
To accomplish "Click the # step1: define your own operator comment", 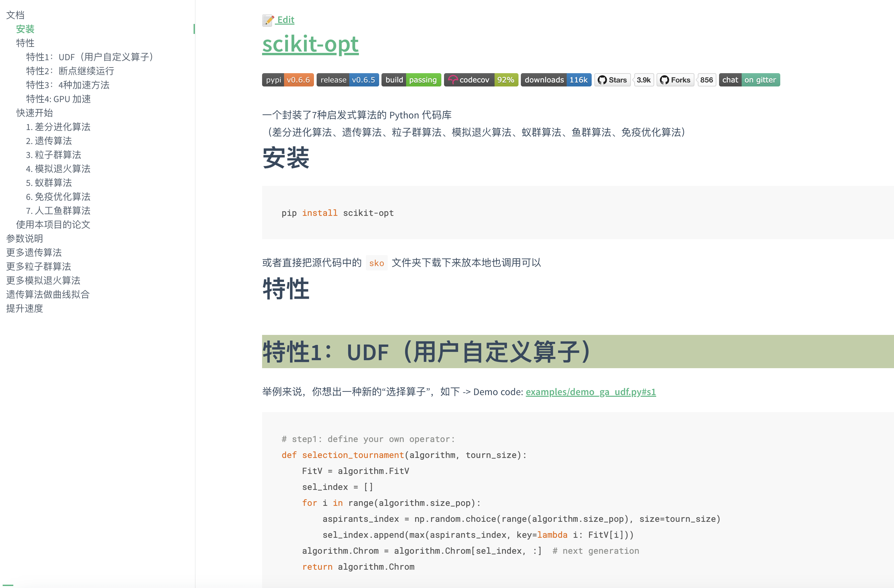I will click(368, 439).
